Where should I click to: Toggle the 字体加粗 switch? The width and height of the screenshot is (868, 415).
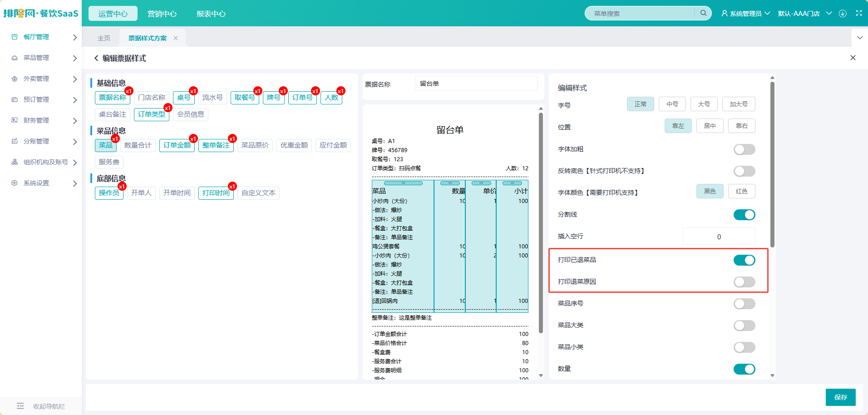click(x=745, y=149)
